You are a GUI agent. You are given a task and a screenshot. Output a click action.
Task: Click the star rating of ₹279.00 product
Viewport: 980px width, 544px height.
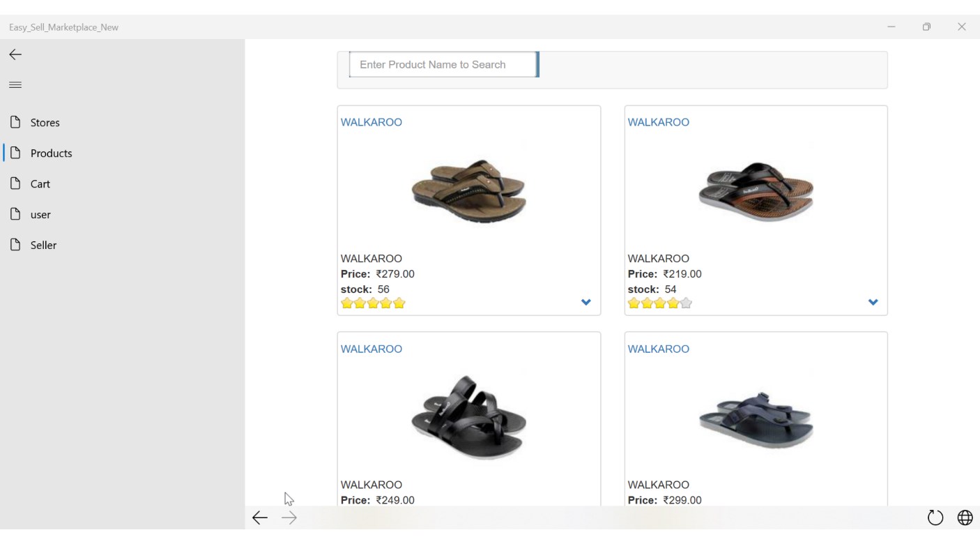tap(373, 303)
